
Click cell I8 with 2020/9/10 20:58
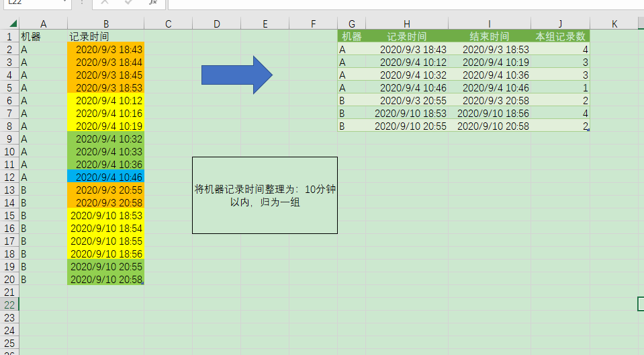[490, 126]
